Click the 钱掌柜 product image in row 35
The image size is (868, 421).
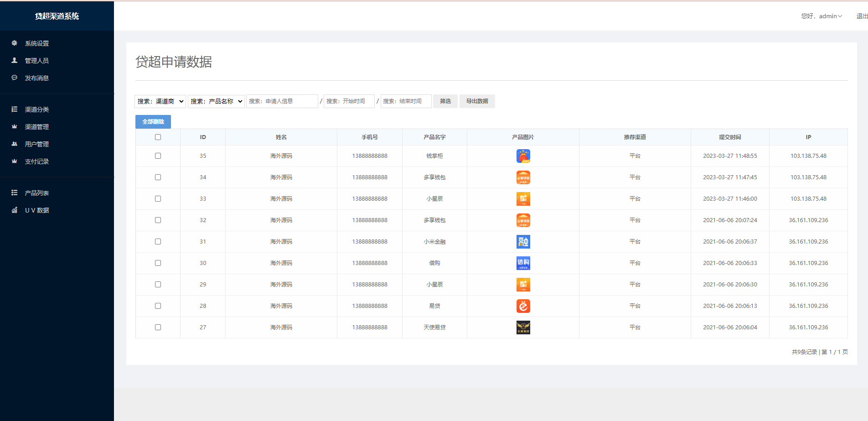click(x=523, y=156)
